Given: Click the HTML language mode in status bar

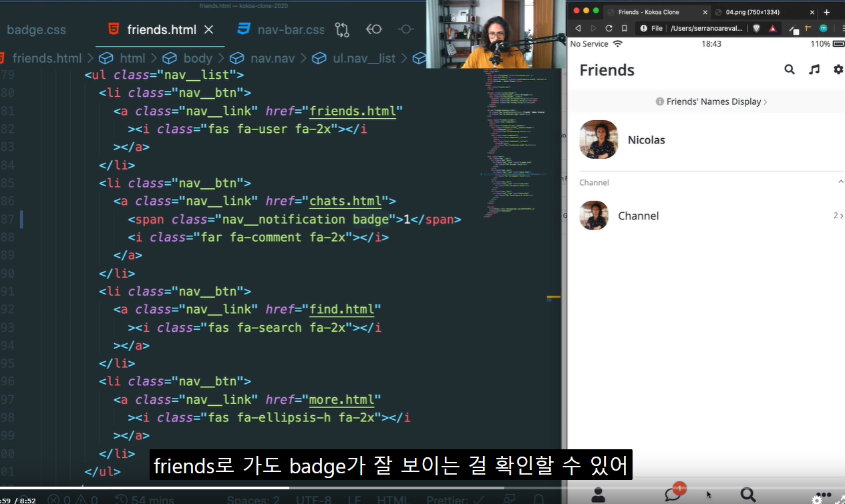Looking at the screenshot, I should pyautogui.click(x=393, y=499).
